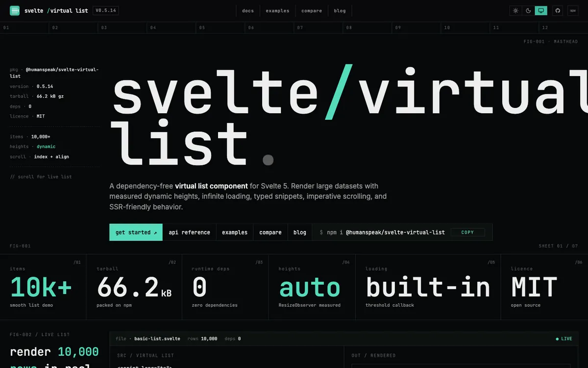Click the 'SHEET 01 / 07' label
The height and width of the screenshot is (368, 588).
coord(558,246)
